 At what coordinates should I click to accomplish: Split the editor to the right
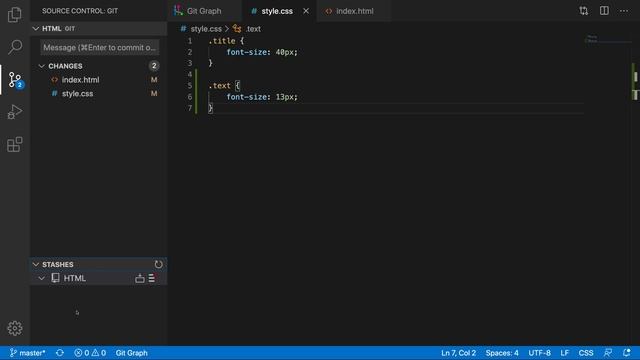pos(604,11)
